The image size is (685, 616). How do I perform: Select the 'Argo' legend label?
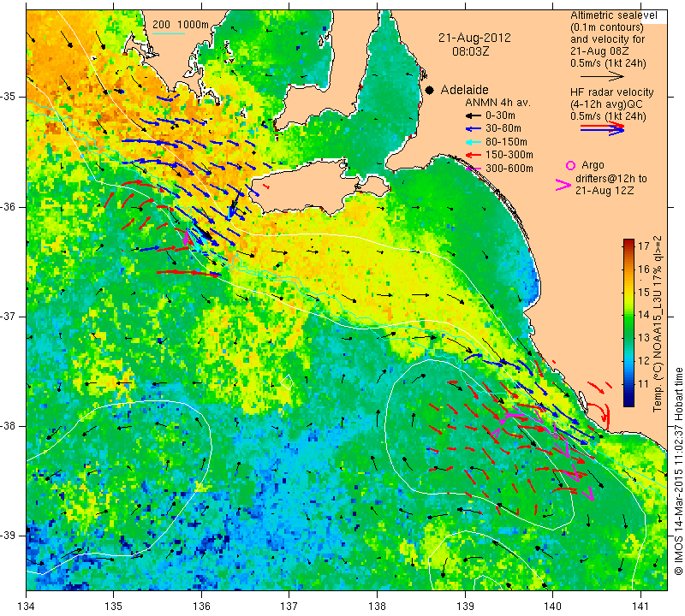[593, 165]
